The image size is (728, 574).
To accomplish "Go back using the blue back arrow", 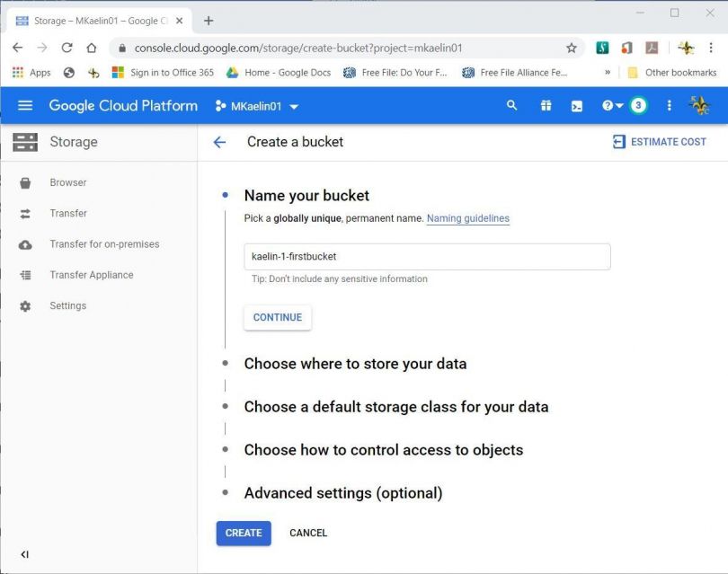I will tap(221, 141).
